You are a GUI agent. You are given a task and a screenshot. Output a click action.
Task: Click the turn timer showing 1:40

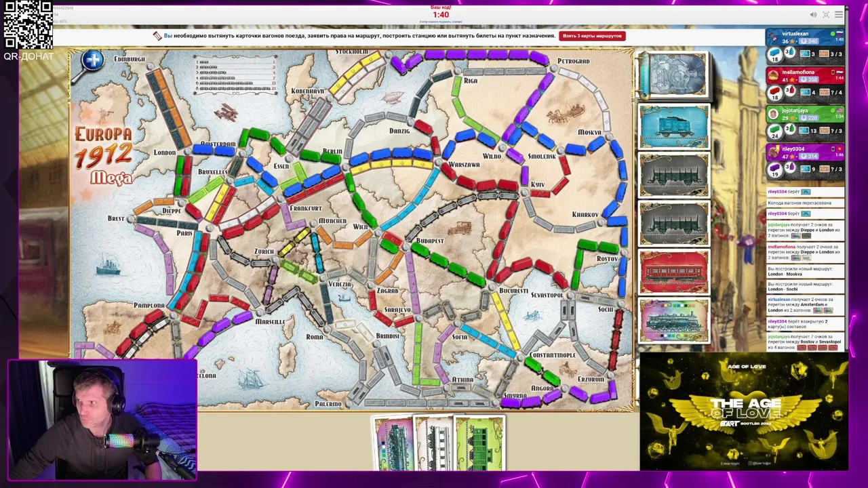441,15
